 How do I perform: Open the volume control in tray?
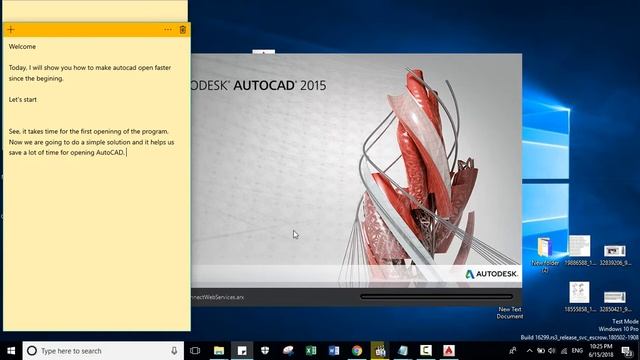[x=552, y=351]
